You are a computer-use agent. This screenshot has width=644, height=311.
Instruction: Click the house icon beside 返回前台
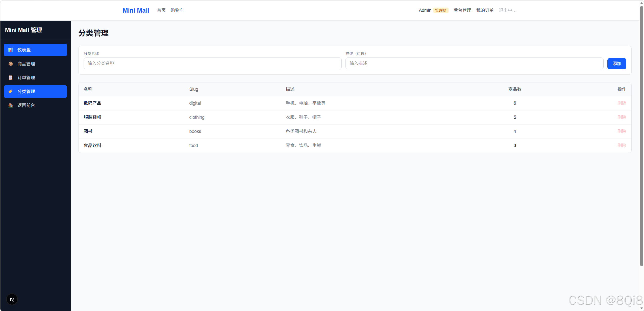tap(11, 105)
